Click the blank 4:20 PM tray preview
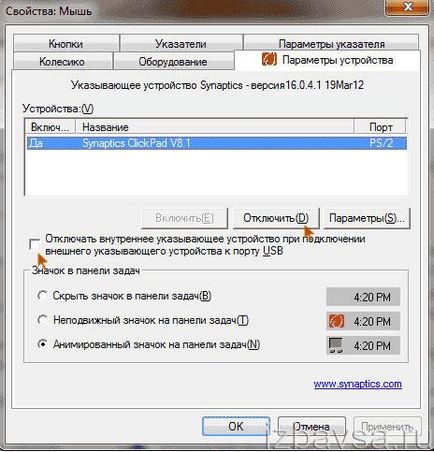434x452 pixels. tap(363, 297)
